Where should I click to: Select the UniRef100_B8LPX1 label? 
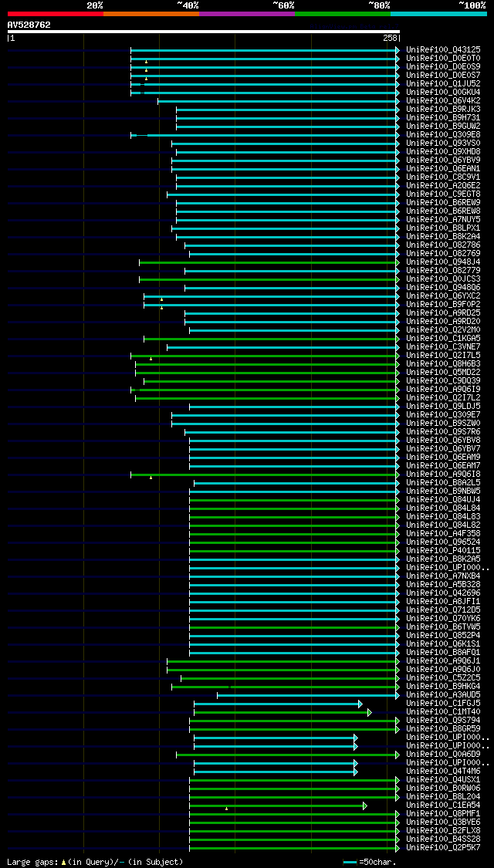[x=443, y=228]
